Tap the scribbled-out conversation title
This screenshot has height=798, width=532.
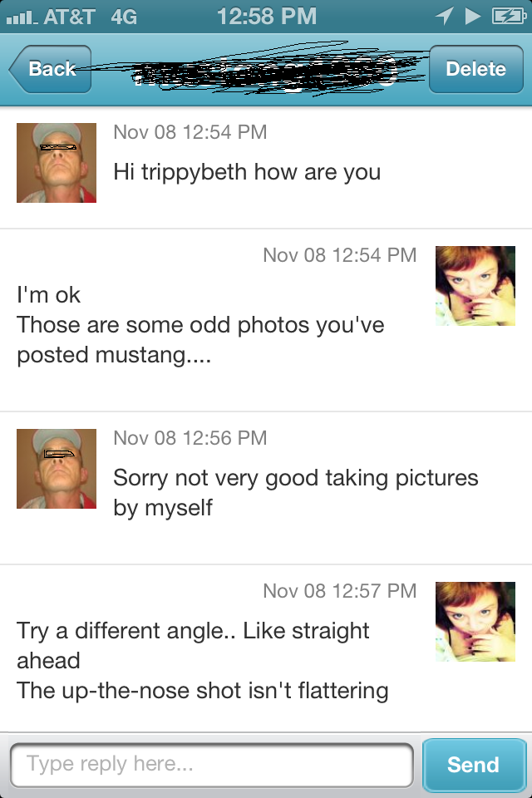pyautogui.click(x=258, y=70)
